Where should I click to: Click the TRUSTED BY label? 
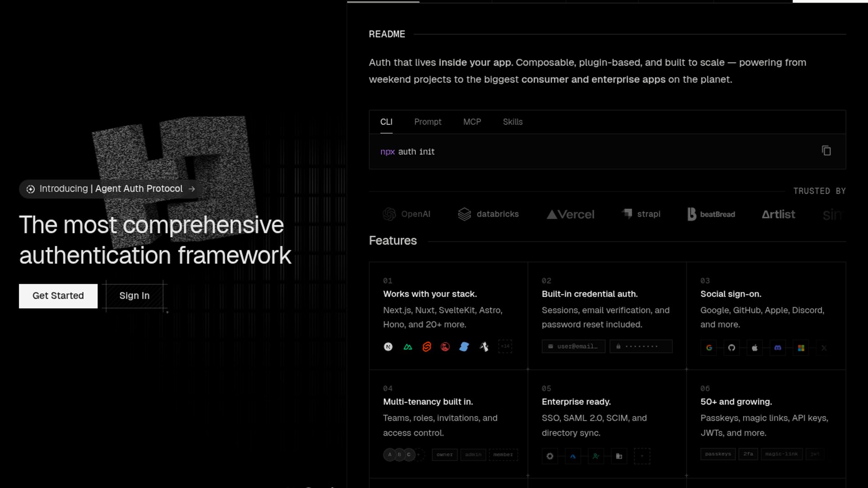click(x=819, y=191)
